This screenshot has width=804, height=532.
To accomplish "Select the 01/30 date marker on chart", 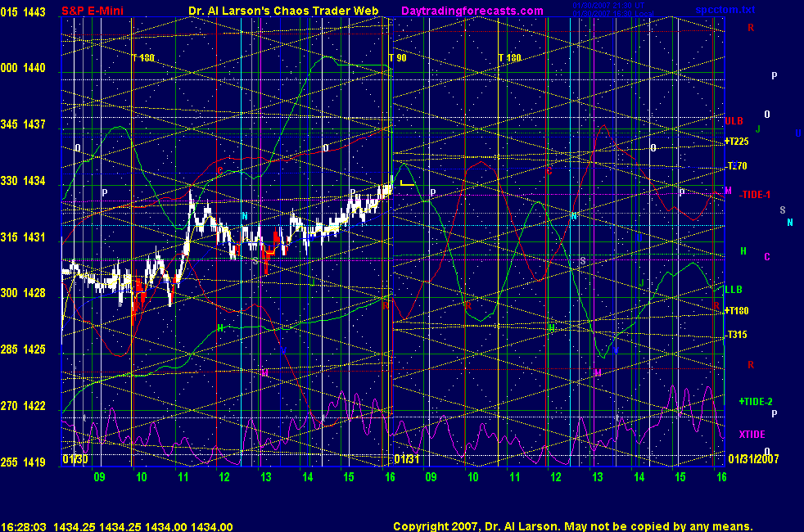I will [75, 459].
